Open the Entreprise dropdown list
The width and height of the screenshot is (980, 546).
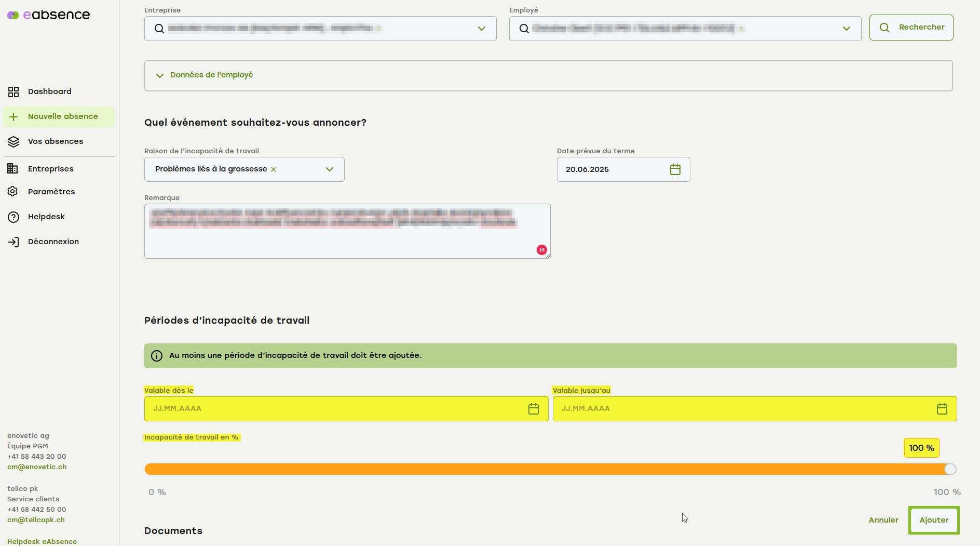(481, 29)
